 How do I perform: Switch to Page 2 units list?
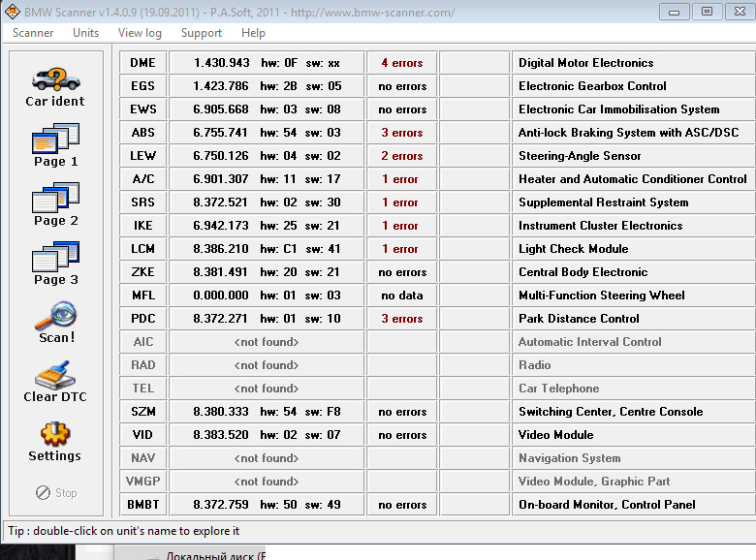[x=55, y=204]
